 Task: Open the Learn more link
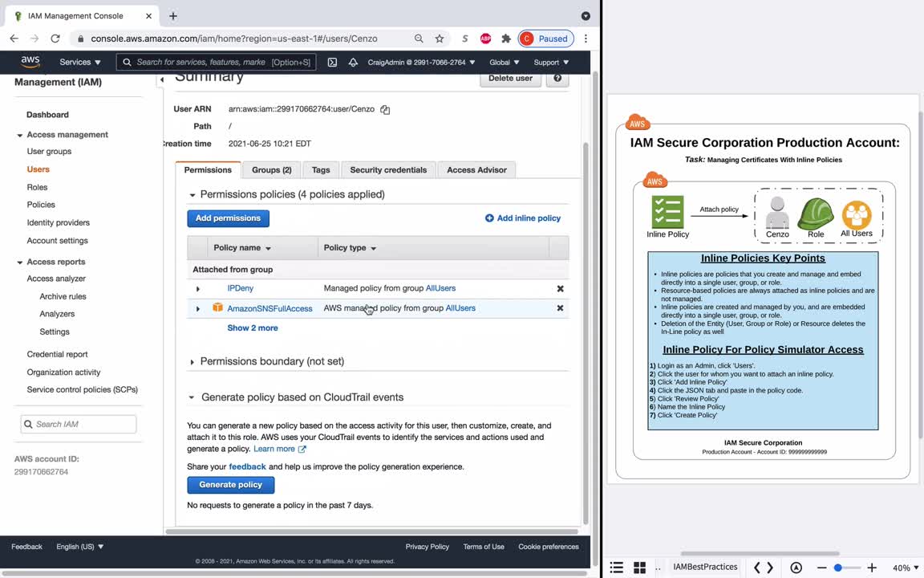[x=279, y=449]
